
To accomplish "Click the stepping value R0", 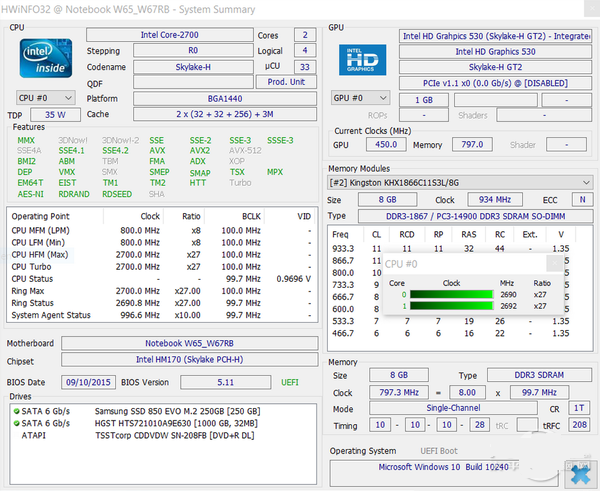I will (193, 51).
